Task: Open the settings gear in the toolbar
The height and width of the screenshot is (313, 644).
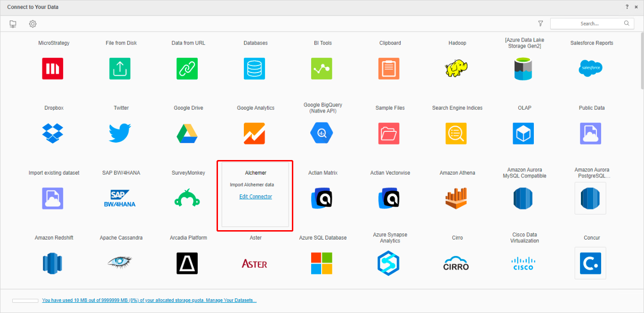Action: (x=32, y=24)
